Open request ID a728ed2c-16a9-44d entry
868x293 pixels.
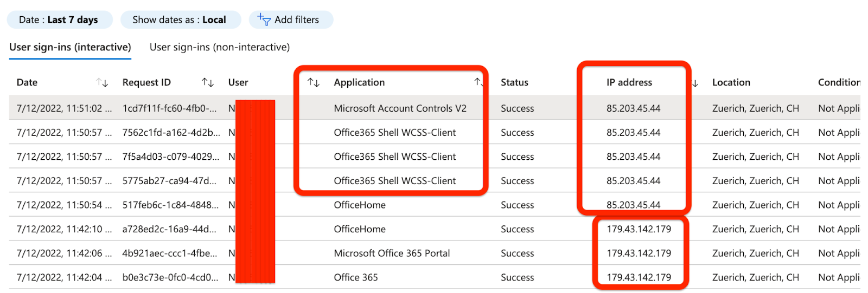169,229
